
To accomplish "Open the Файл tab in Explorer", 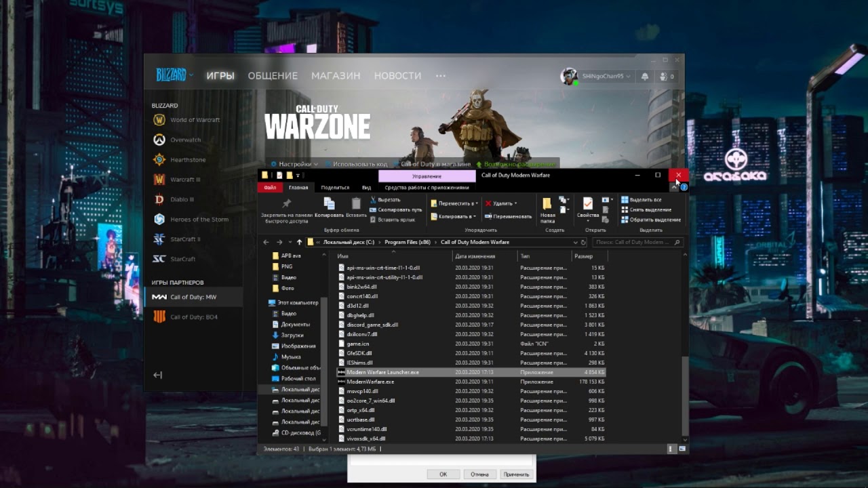I will point(270,188).
